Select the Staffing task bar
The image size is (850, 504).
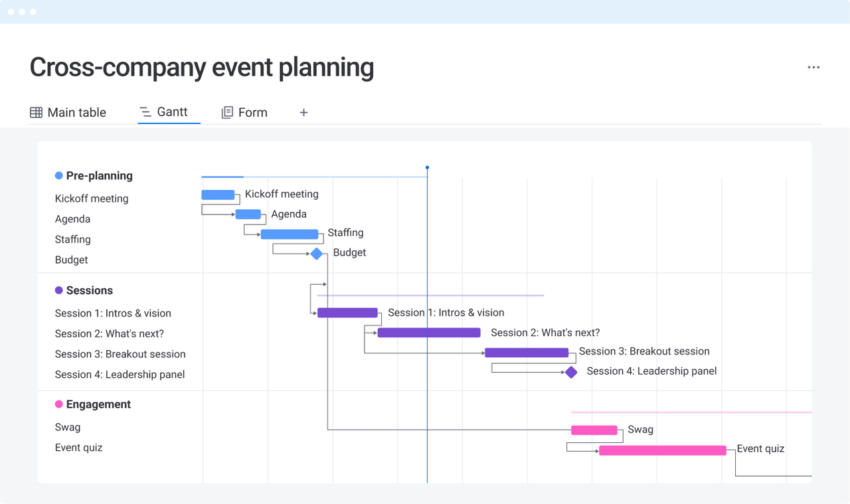pos(290,234)
